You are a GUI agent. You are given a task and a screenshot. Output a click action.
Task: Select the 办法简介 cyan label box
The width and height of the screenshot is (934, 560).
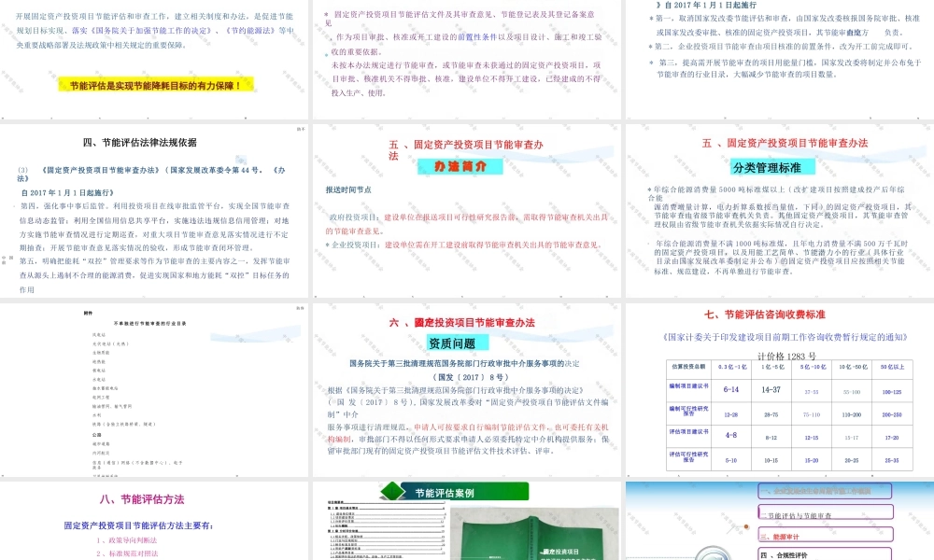coord(462,167)
